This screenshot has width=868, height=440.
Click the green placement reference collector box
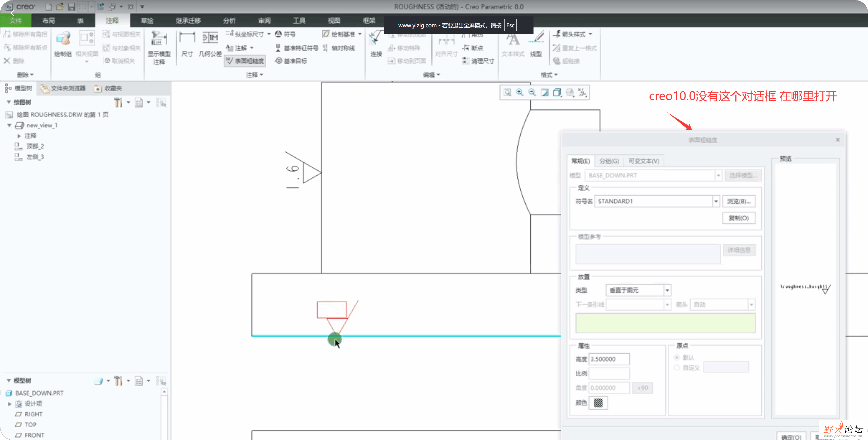point(665,323)
